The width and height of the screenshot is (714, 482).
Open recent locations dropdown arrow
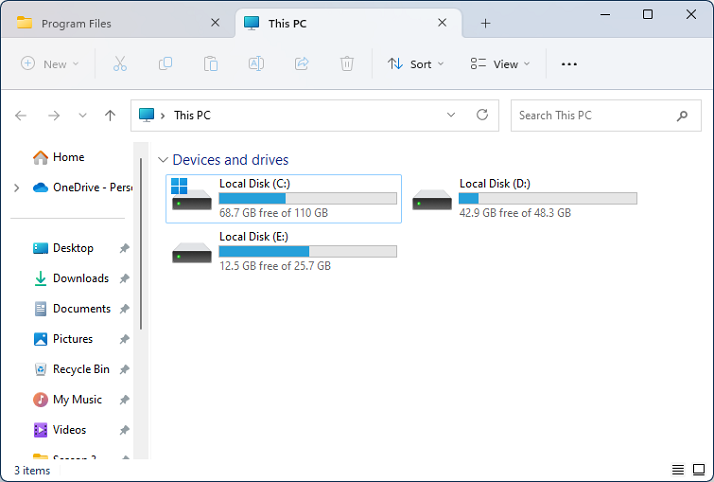click(x=82, y=115)
